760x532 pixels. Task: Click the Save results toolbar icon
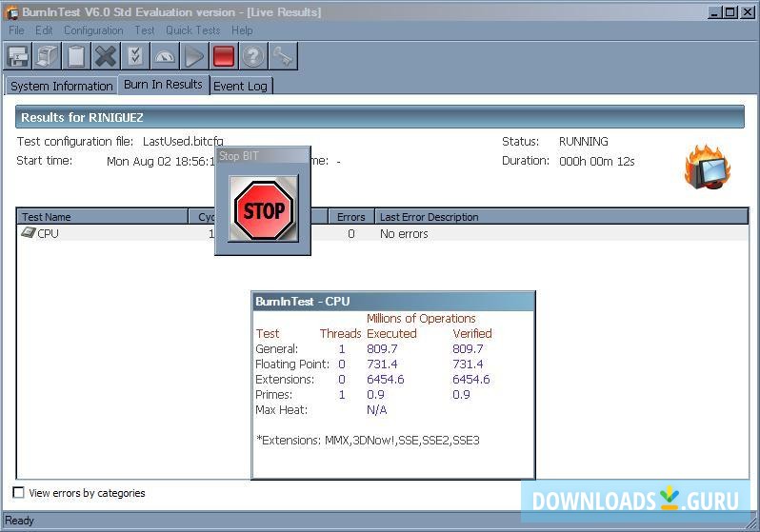(x=18, y=56)
